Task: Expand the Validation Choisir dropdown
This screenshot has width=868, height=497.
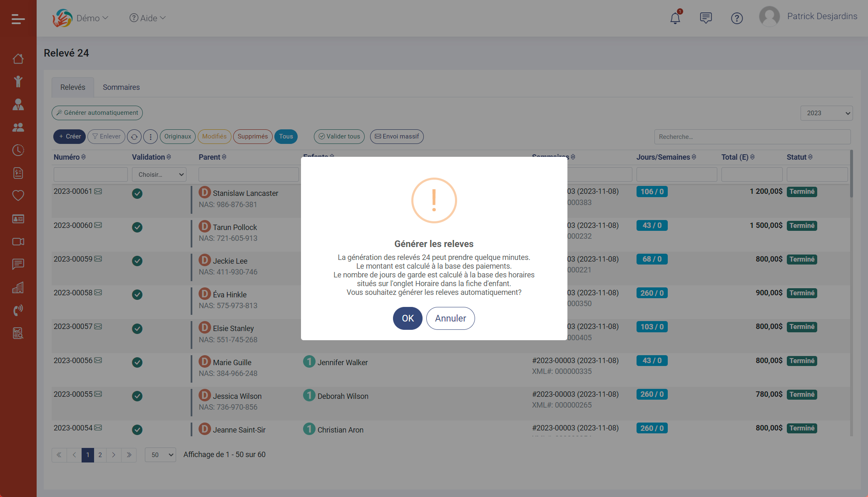Action: point(159,175)
